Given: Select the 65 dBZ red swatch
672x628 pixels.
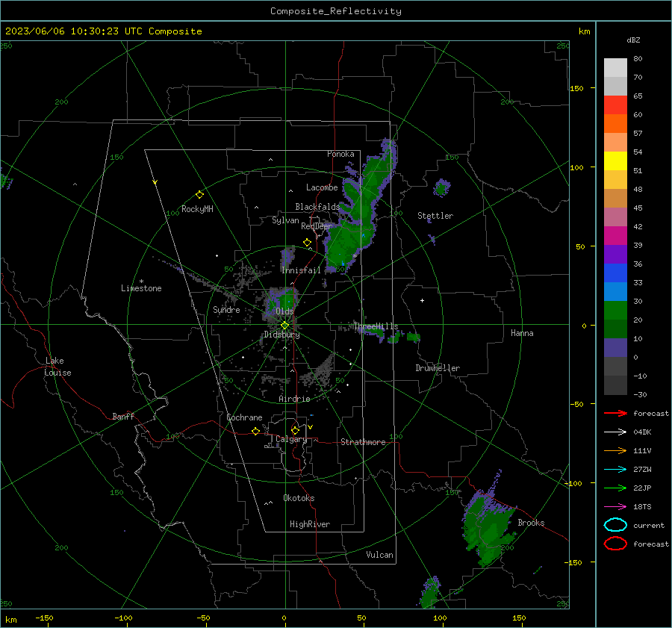Looking at the screenshot, I should click(x=615, y=105).
